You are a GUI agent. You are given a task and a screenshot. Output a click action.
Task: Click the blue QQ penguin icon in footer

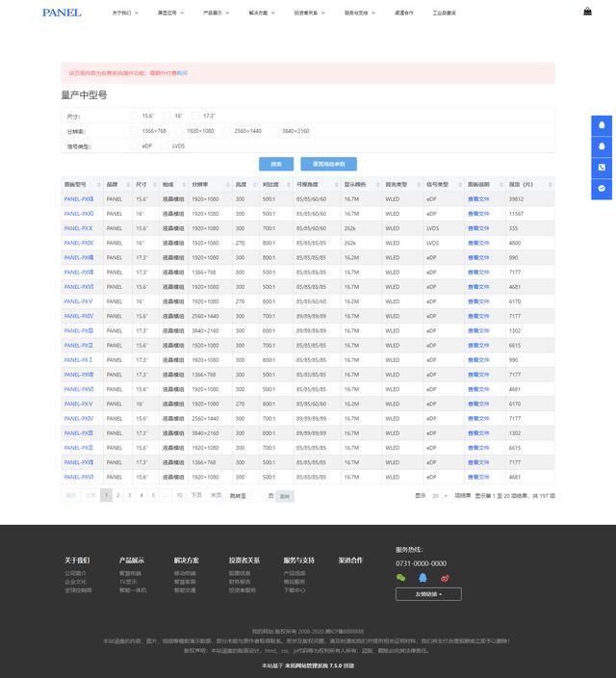(423, 578)
